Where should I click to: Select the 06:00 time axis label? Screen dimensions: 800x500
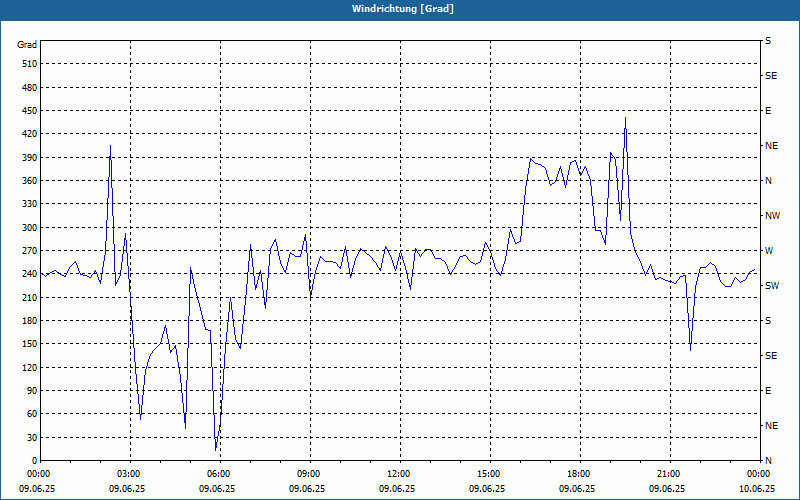pyautogui.click(x=220, y=474)
